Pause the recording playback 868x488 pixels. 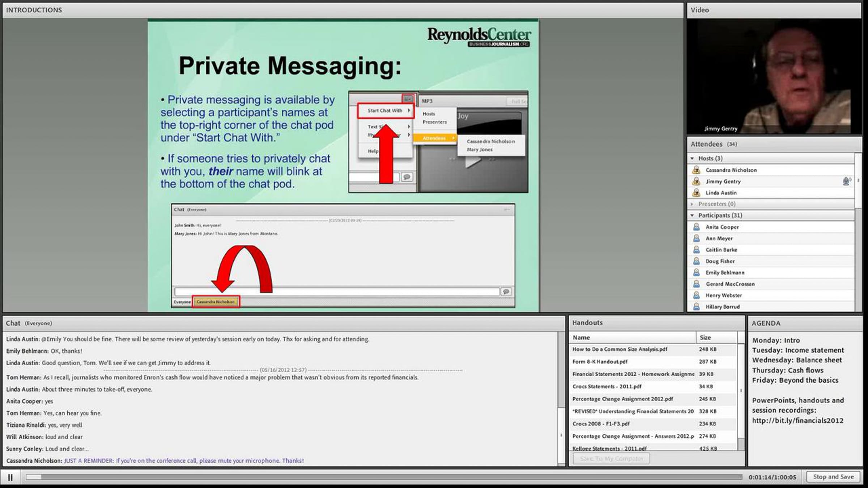[10, 478]
